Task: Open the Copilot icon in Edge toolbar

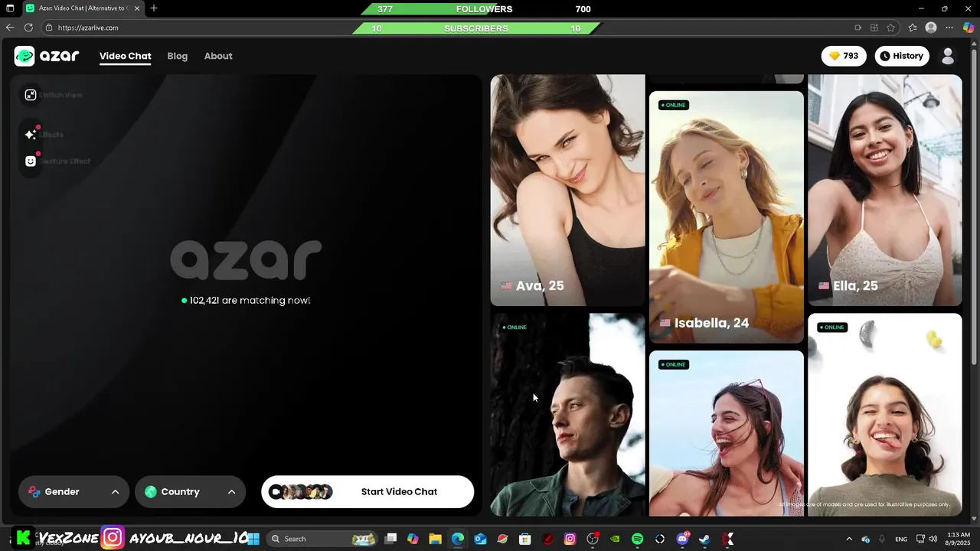Action: point(969,28)
